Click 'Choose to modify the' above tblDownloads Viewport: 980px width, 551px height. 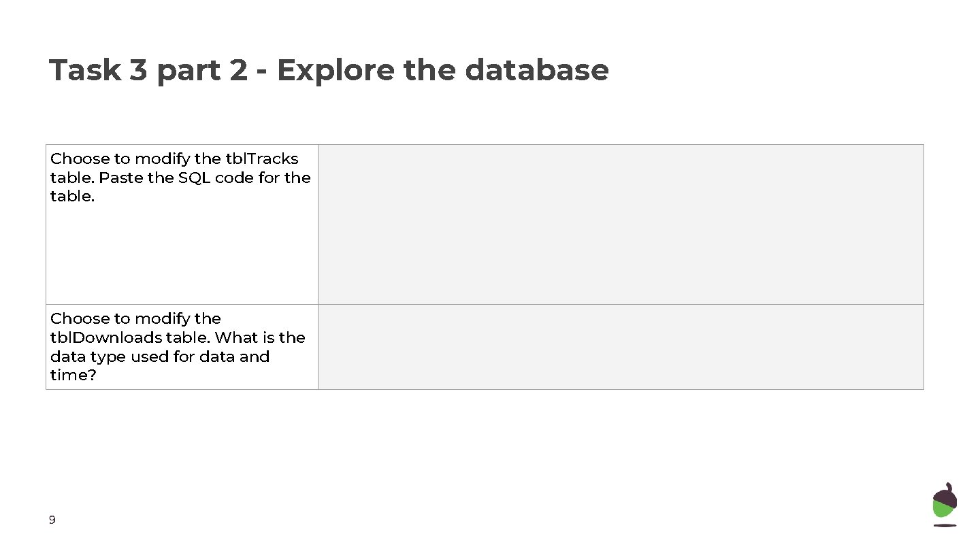coord(135,318)
